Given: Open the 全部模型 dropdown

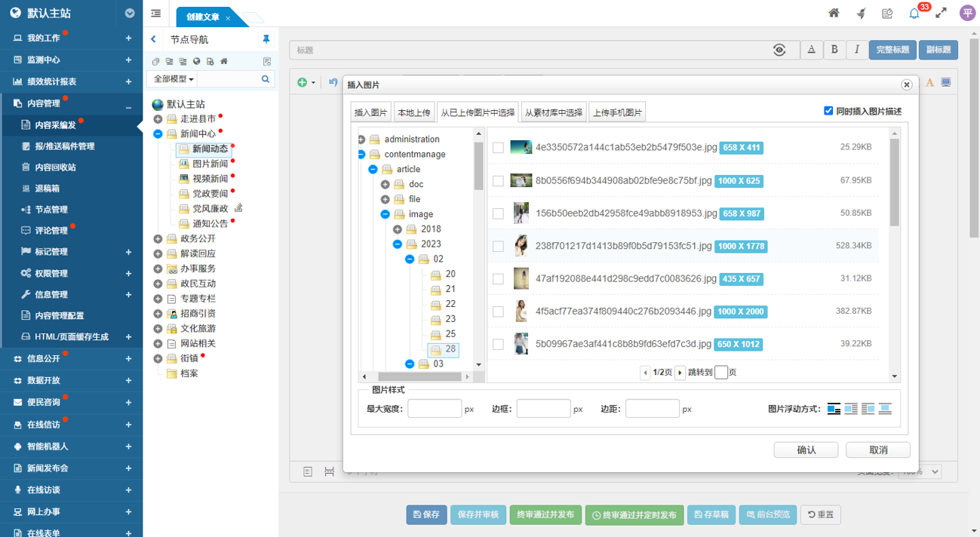Looking at the screenshot, I should tap(174, 78).
